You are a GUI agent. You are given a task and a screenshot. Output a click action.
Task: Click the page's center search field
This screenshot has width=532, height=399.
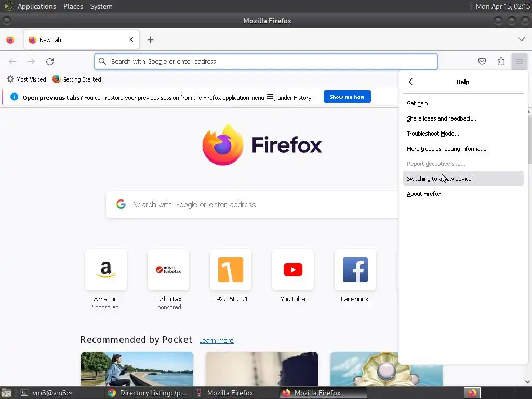(x=252, y=204)
